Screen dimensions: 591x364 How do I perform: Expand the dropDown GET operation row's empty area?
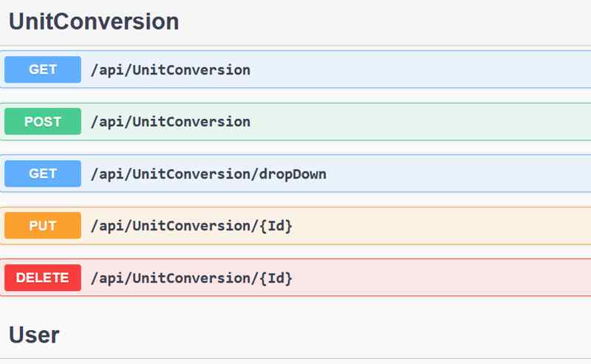(458, 174)
